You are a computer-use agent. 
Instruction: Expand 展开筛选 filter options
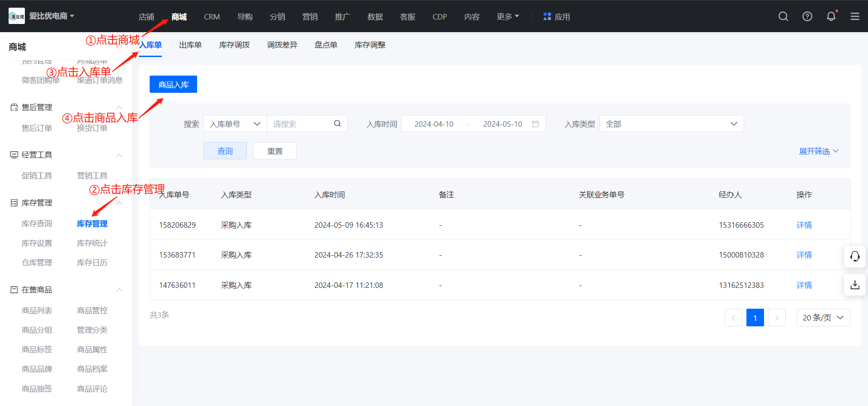818,151
